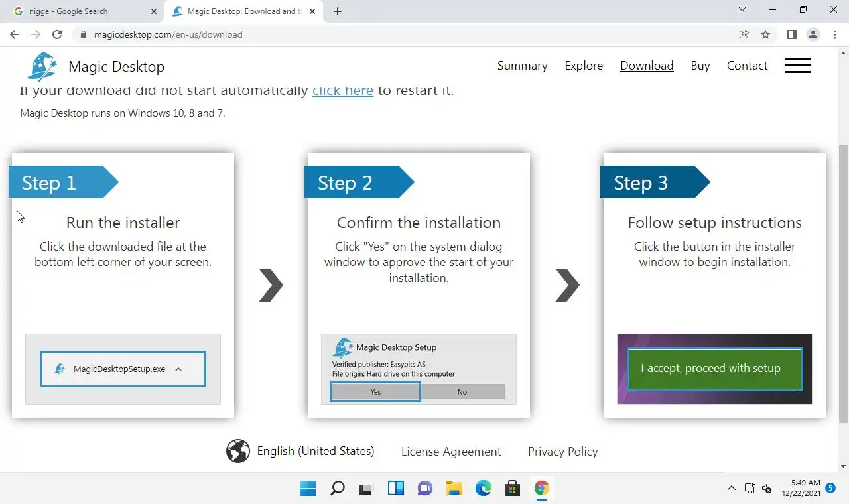The height and width of the screenshot is (504, 849).
Task: Click 'Magic Desktop runs on Windows 10, 8 and 7' text
Action: (123, 113)
